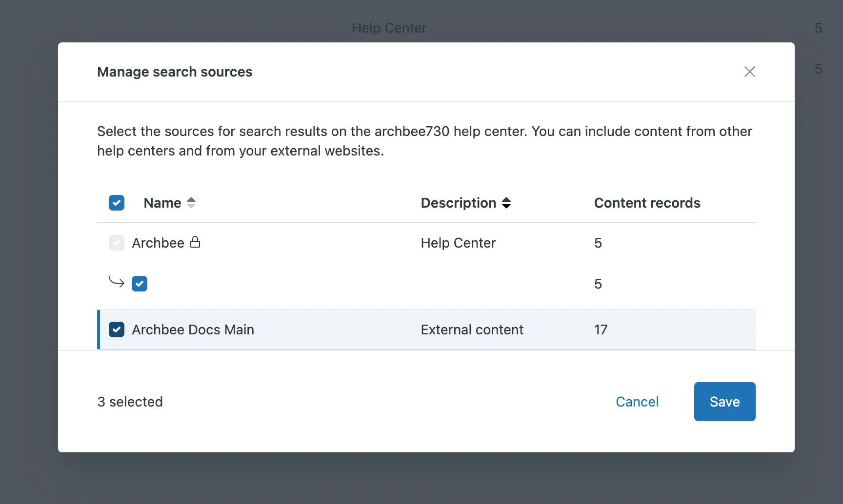Screen dimensions: 843x504
Task: Click the locked Archbee checkbox
Action: point(117,243)
